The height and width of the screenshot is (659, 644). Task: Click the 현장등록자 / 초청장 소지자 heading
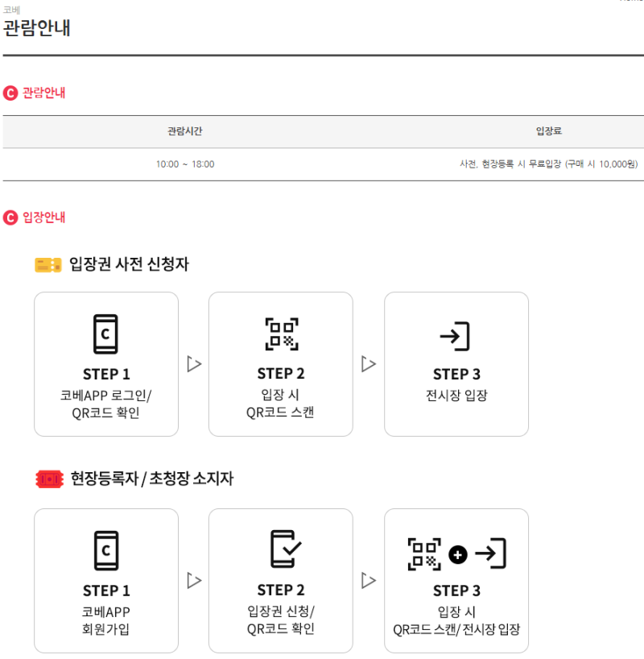click(151, 479)
